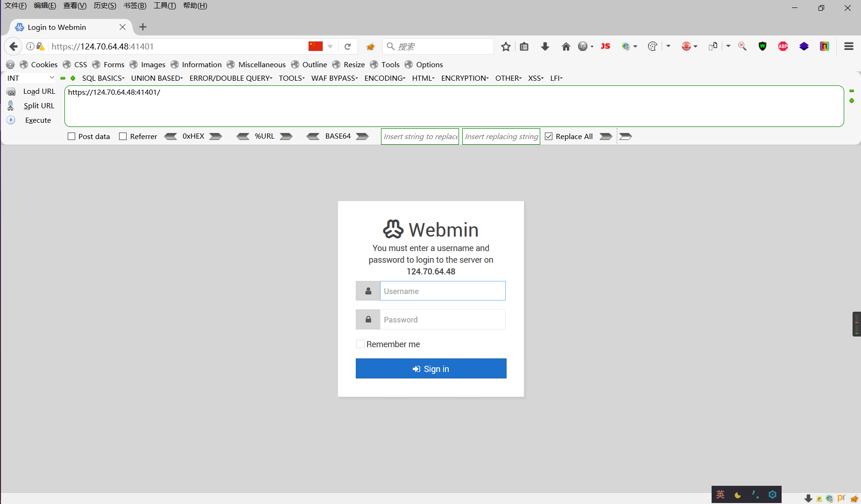Open the 历史(S) History menu
861x504 pixels.
click(x=105, y=6)
